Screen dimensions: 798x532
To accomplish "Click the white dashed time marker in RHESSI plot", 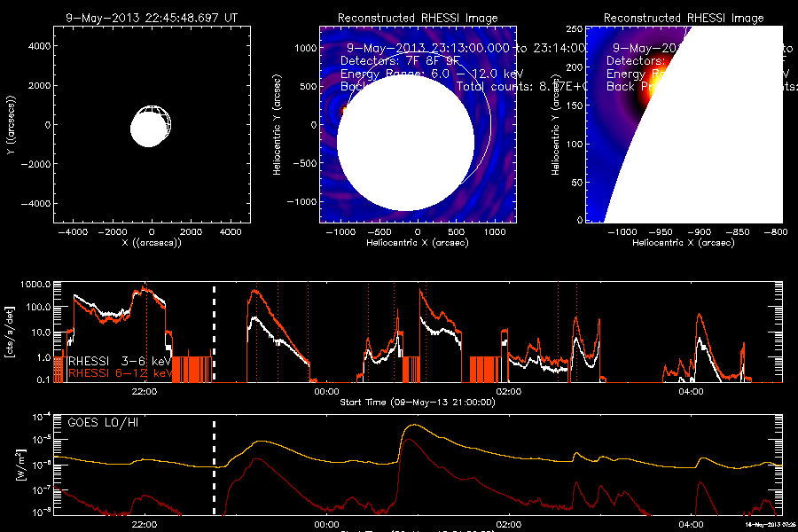I will pos(214,333).
